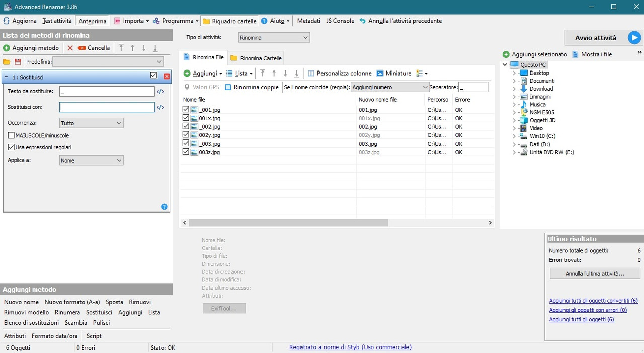
Task: Open view mode dropdown next to Miniature
Action: pyautogui.click(x=422, y=73)
